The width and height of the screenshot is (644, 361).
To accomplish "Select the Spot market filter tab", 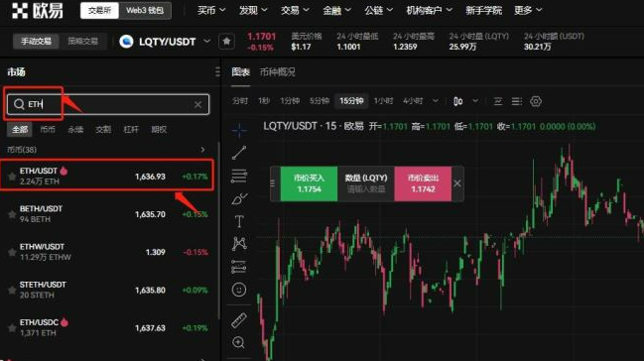I will 48,130.
